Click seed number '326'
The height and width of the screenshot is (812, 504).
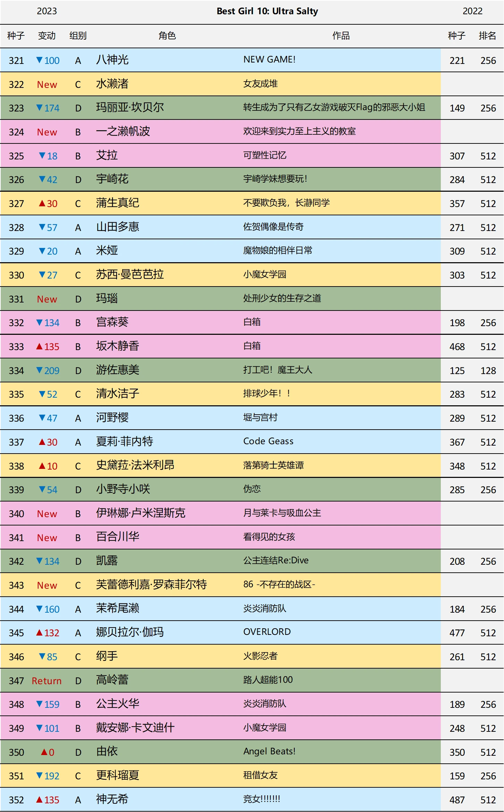pos(16,180)
